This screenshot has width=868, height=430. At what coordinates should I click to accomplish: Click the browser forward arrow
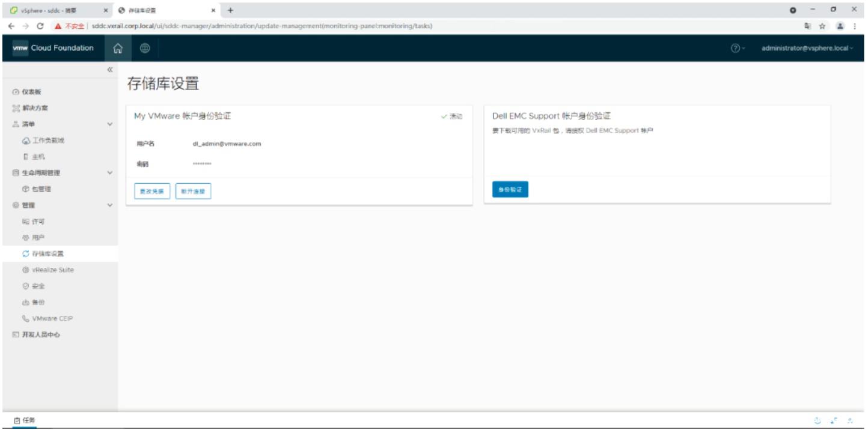[x=26, y=26]
